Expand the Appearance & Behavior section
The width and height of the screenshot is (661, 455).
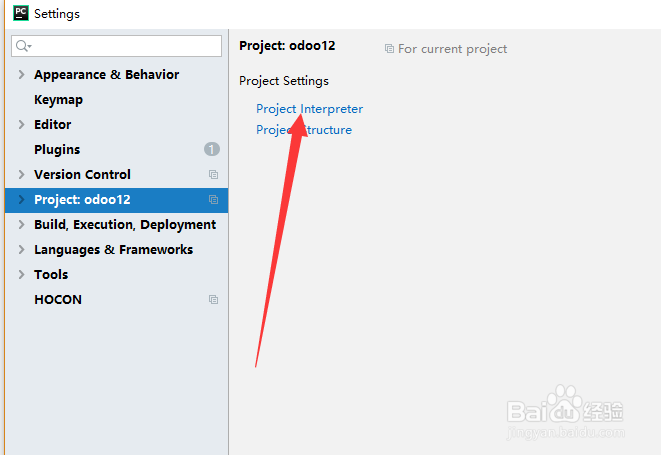21,74
